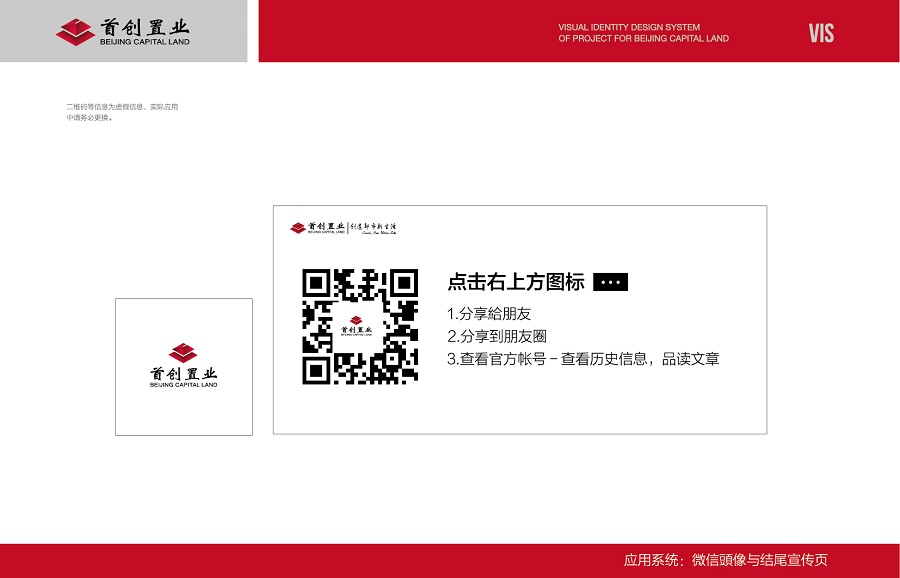Click the small red logo at the card's top-left
The image size is (900, 578).
pos(298,228)
